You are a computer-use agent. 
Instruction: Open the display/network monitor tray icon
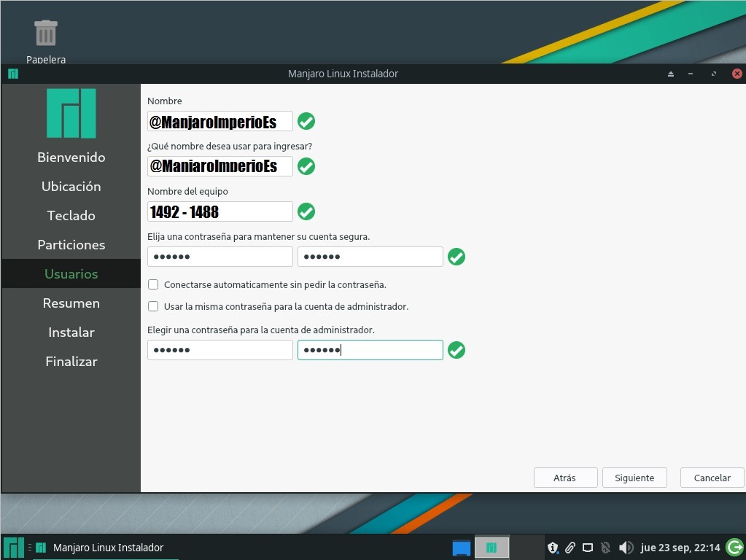[588, 548]
